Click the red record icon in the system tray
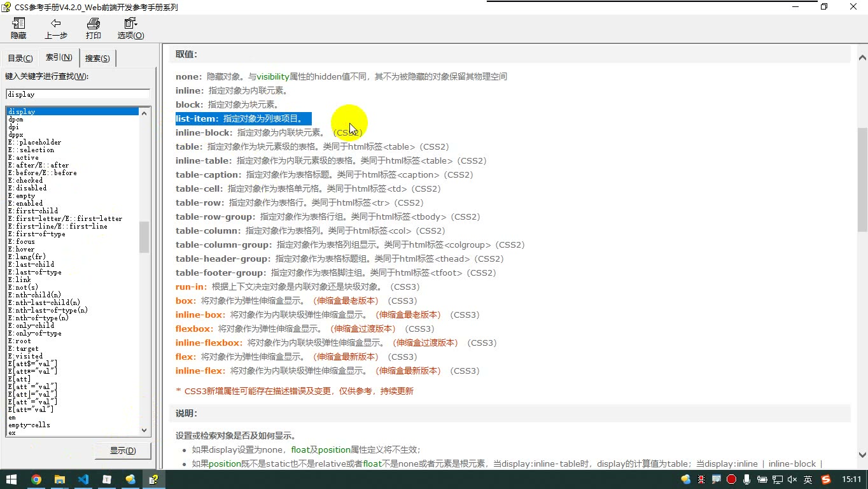Image resolution: width=868 pixels, height=489 pixels. point(731,479)
